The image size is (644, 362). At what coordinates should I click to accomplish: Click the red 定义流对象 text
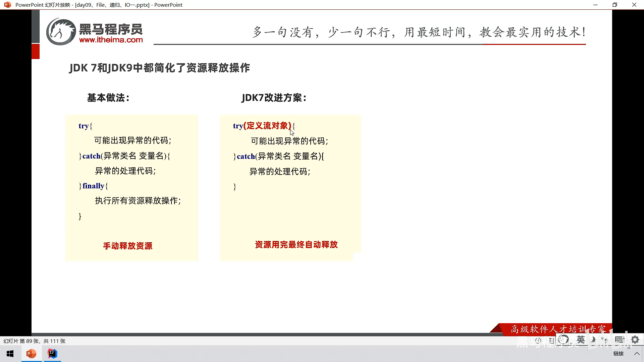coord(267,126)
